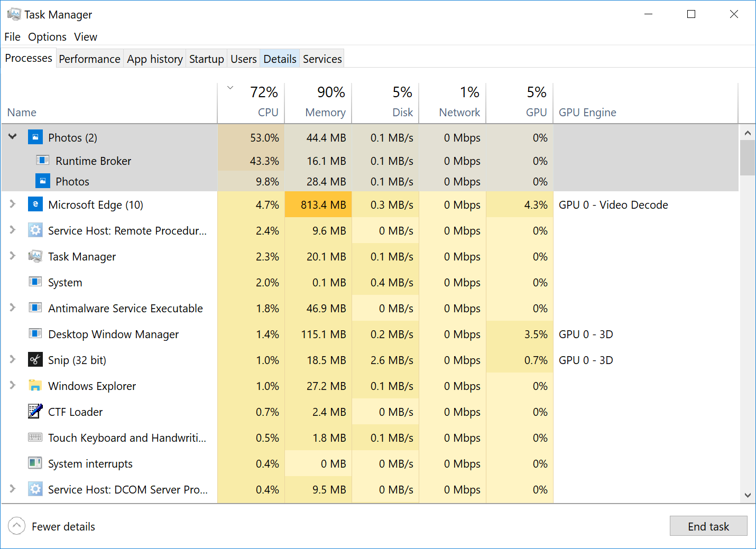Expand Service Host: DCOM Server row
The image size is (756, 549).
[13, 489]
